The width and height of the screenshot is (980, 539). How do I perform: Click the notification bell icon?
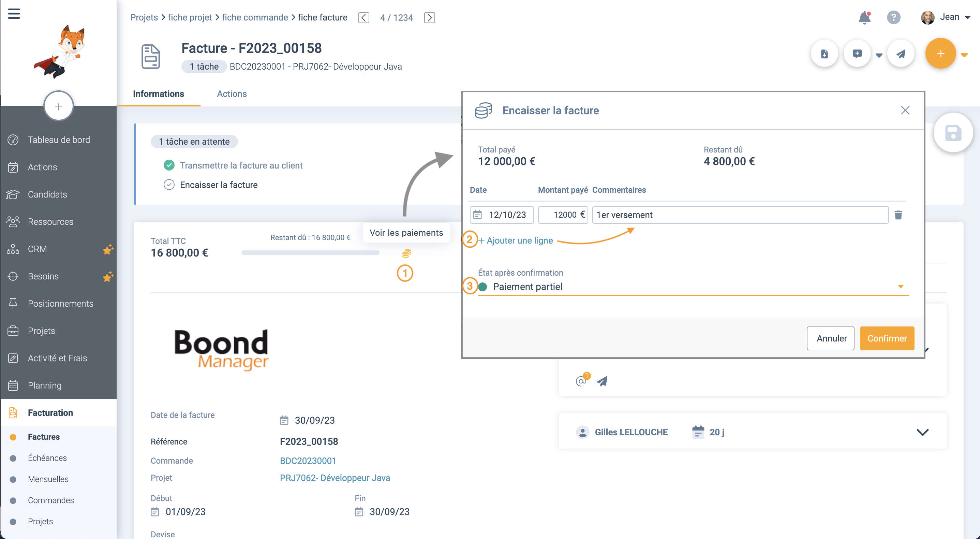[864, 17]
